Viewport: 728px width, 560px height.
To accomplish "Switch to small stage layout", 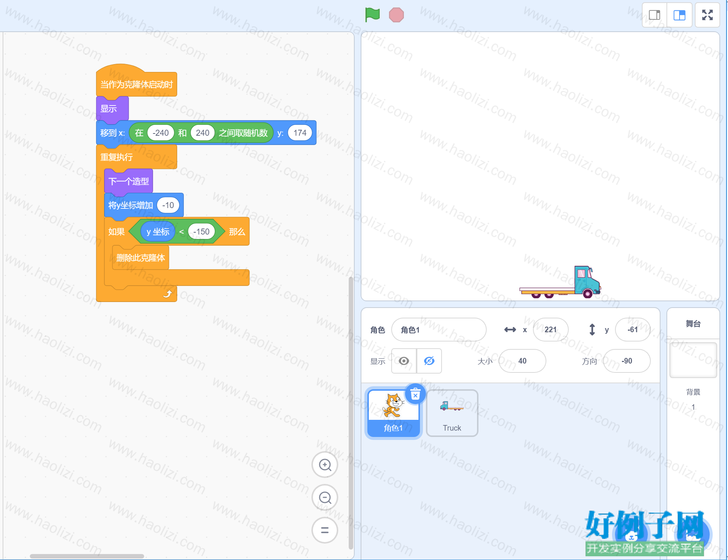I will 655,15.
